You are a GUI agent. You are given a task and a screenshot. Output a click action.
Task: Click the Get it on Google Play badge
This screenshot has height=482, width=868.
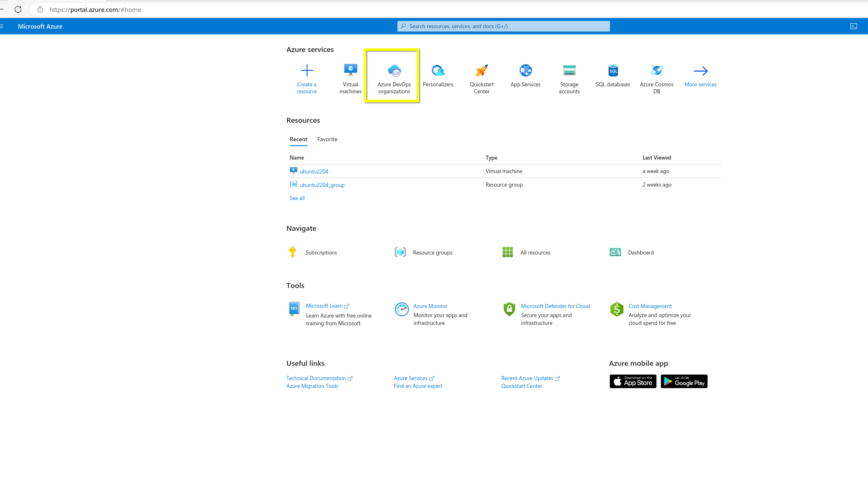[x=684, y=381]
